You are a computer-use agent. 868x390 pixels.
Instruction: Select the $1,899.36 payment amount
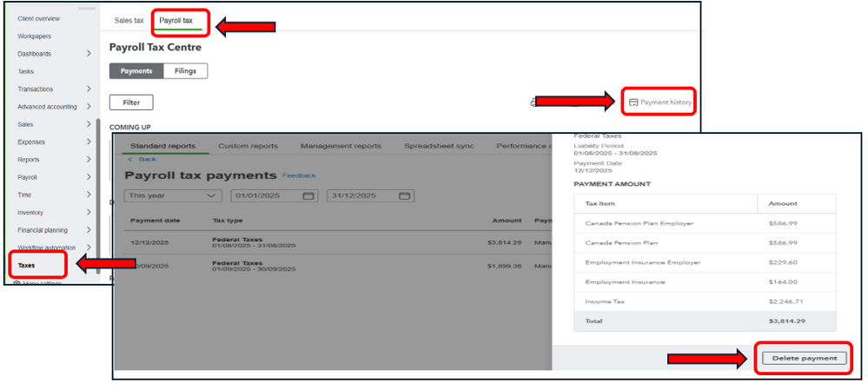504,266
